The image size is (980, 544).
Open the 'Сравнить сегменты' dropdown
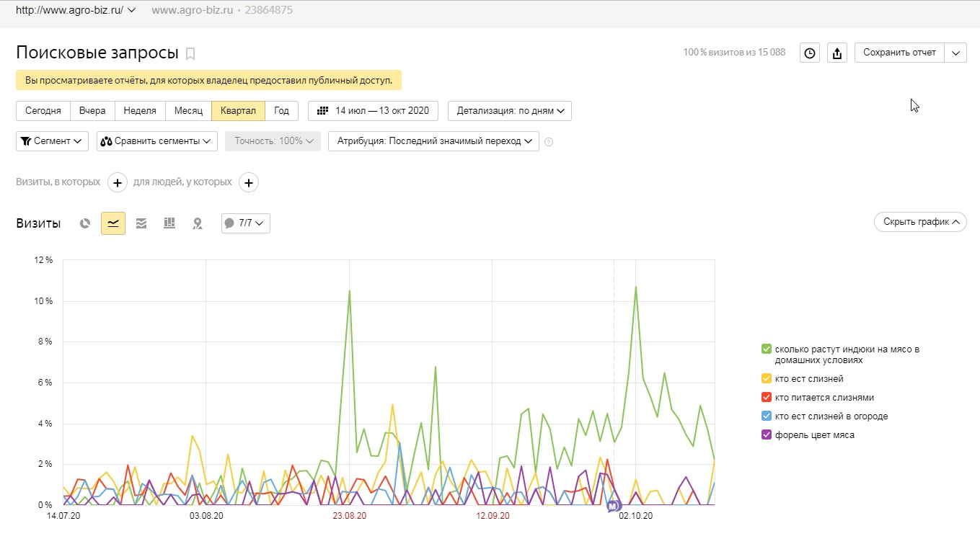(157, 141)
